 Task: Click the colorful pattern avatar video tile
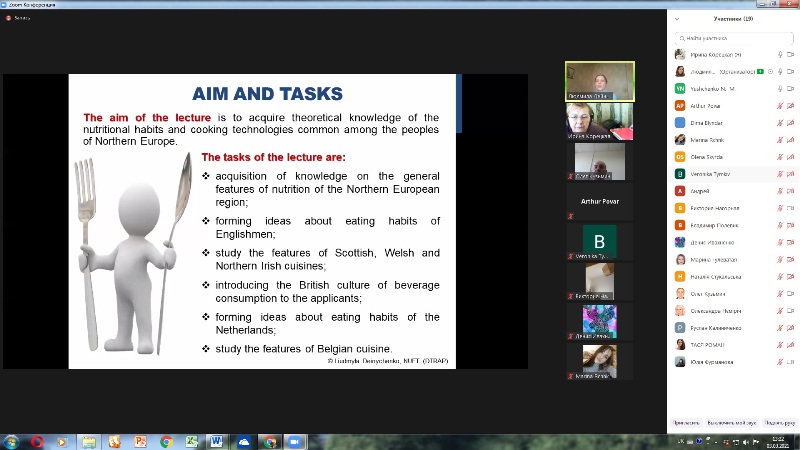[x=600, y=322]
